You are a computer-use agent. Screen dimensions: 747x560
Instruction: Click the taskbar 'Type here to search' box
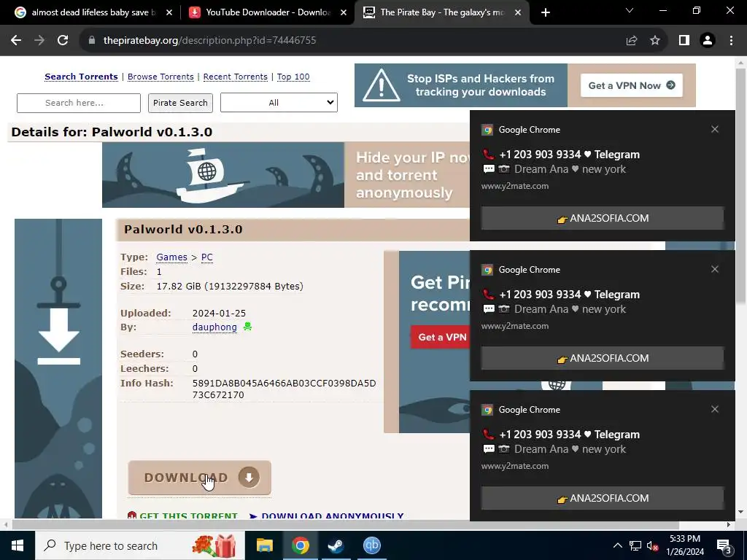139,545
